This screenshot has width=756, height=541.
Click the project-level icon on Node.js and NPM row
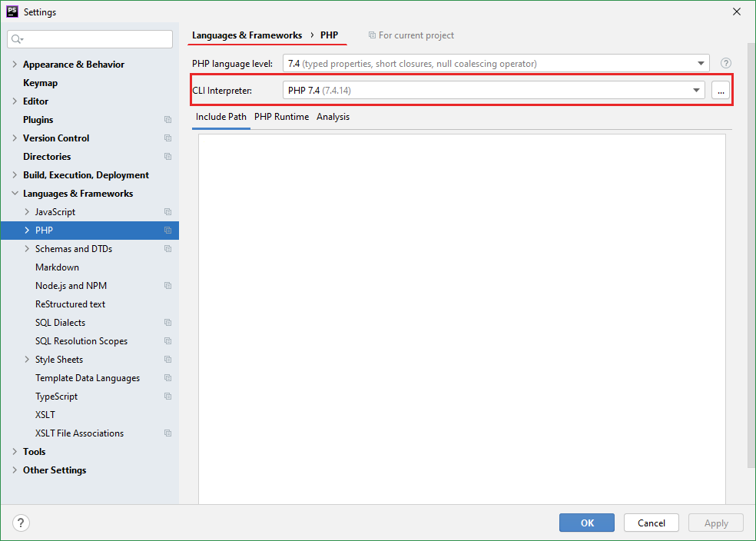pos(167,285)
